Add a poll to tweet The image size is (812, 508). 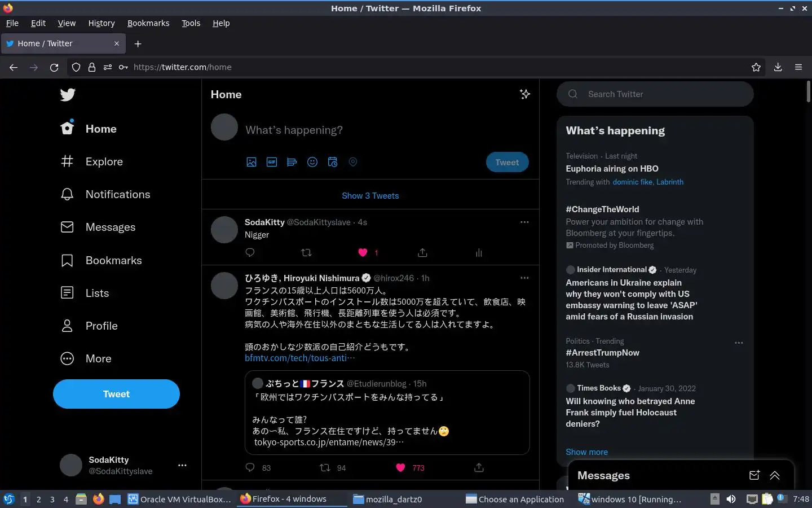tap(292, 162)
